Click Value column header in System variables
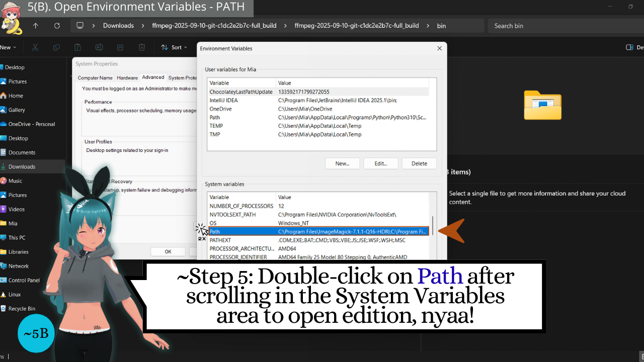The width and height of the screenshot is (644, 362). click(x=353, y=197)
